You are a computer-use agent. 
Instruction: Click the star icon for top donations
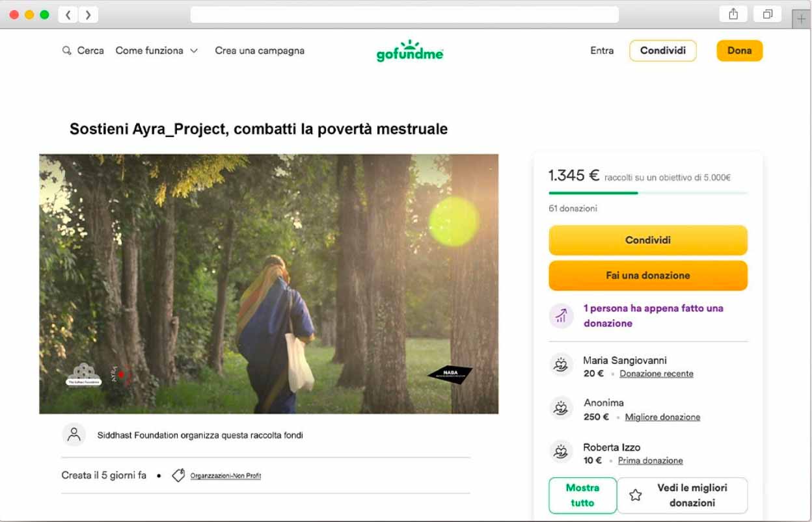(636, 495)
